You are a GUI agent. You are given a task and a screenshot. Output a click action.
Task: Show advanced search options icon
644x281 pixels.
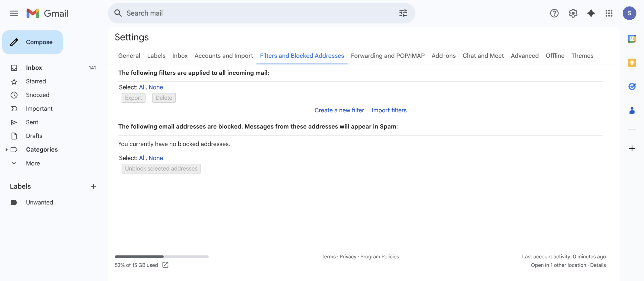pyautogui.click(x=403, y=13)
